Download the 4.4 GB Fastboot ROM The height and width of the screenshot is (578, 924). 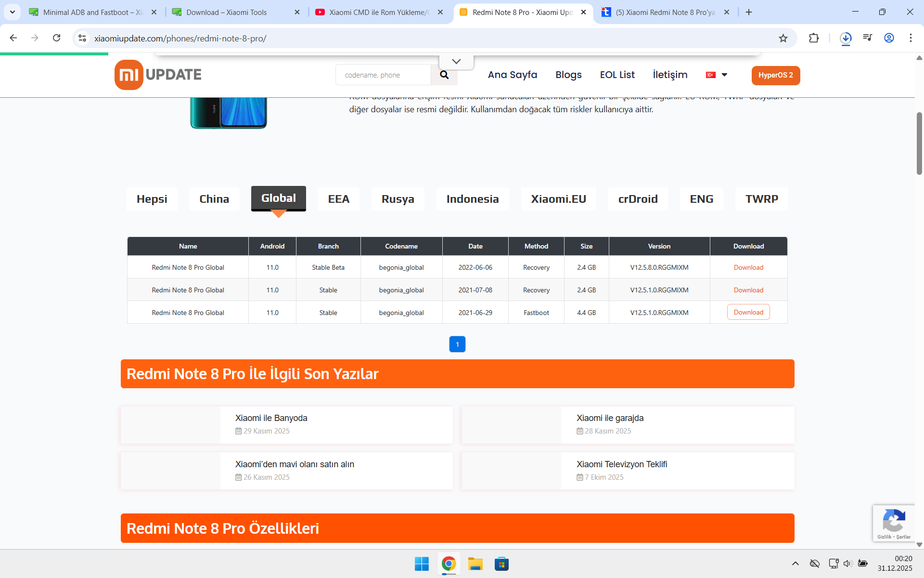coord(748,312)
